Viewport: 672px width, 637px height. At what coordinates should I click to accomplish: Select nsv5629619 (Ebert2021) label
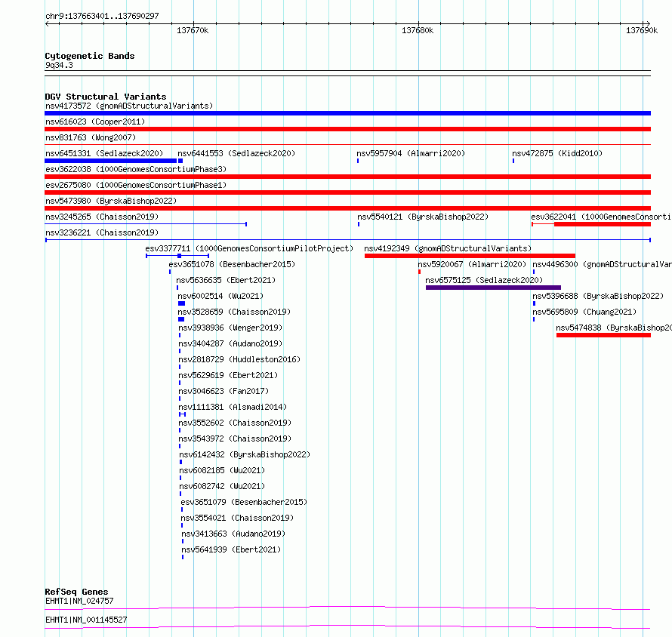point(228,375)
